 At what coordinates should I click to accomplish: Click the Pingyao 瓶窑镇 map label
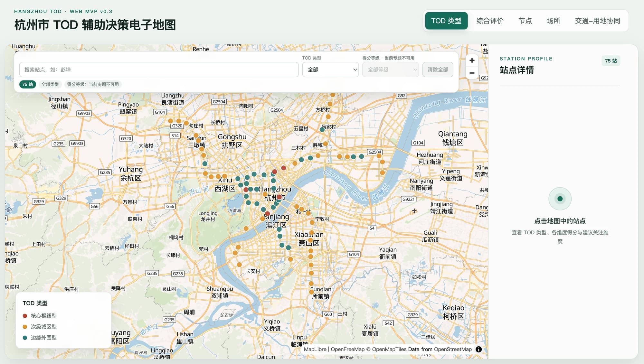click(128, 108)
